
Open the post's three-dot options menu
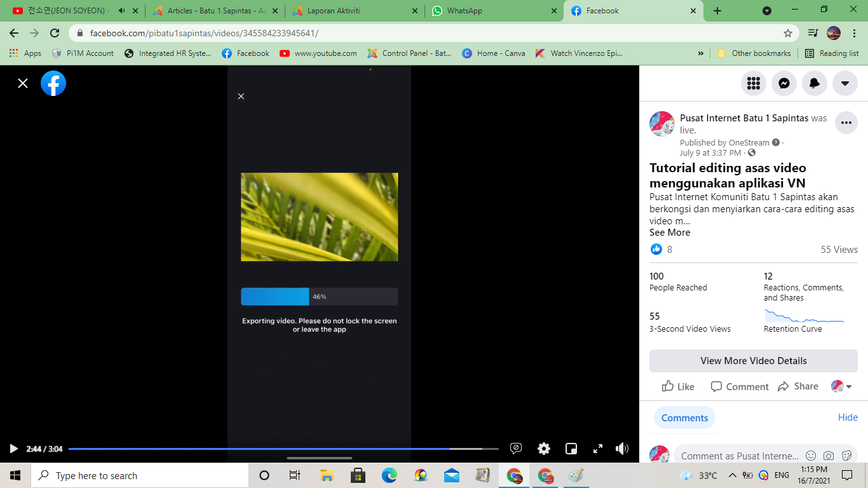click(846, 123)
